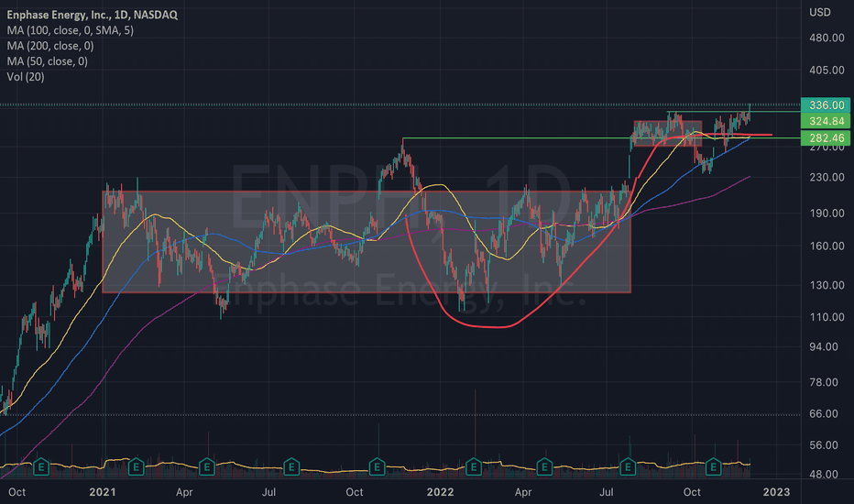The width and height of the screenshot is (854, 504).
Task: Click the 480.00 price axis label
Action: point(827,38)
